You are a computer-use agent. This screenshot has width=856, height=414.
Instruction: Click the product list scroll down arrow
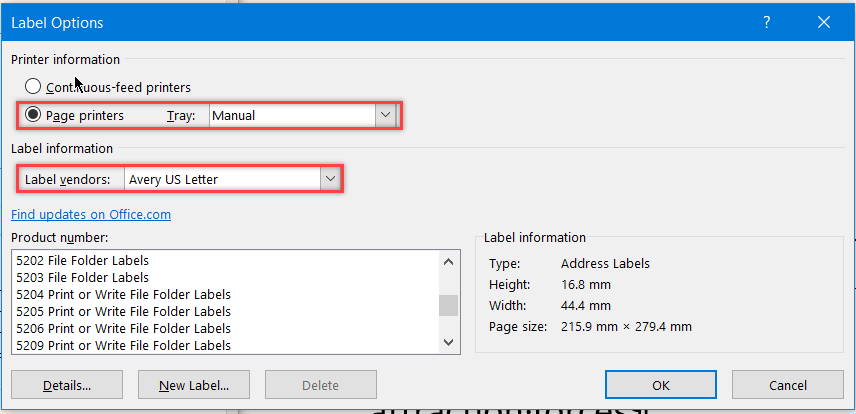pyautogui.click(x=449, y=342)
